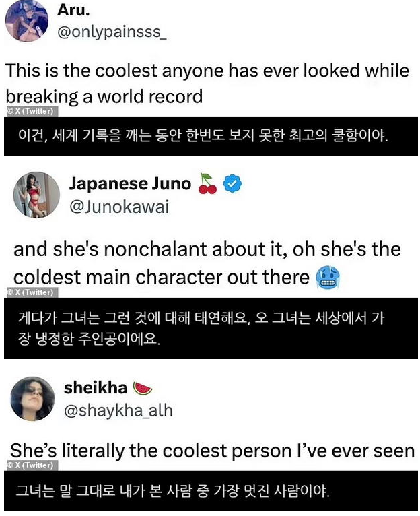Click the blue verified checkmark badge

[232, 184]
